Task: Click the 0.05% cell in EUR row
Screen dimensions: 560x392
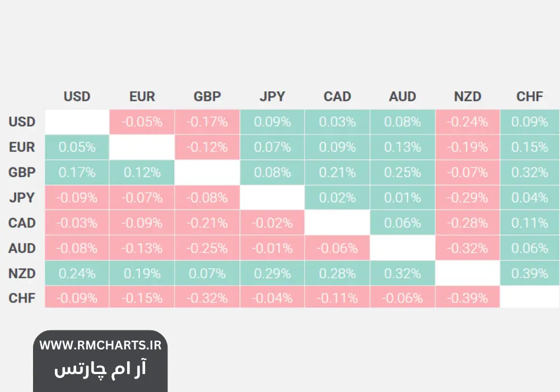Action: pos(77,147)
